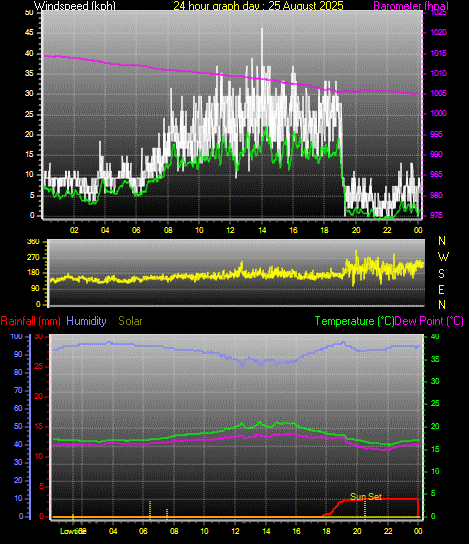
Task: Click the "Windspeed (kph)" axis title
Action: pos(75,6)
